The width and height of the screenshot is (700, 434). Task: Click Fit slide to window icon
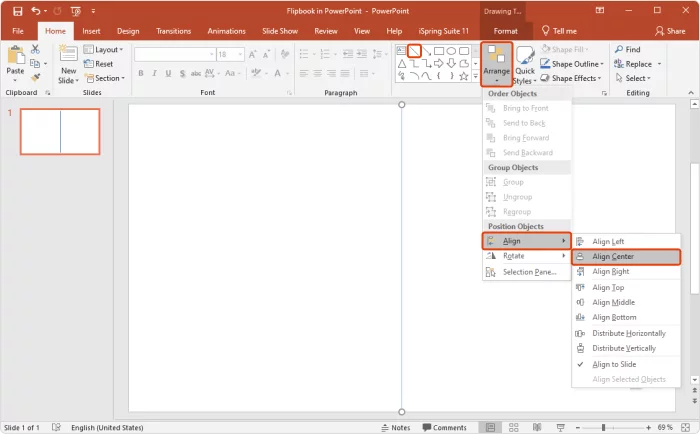click(x=686, y=428)
